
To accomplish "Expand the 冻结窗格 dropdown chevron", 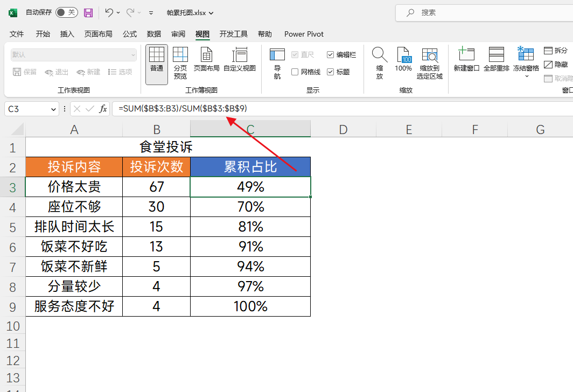I will coord(527,76).
